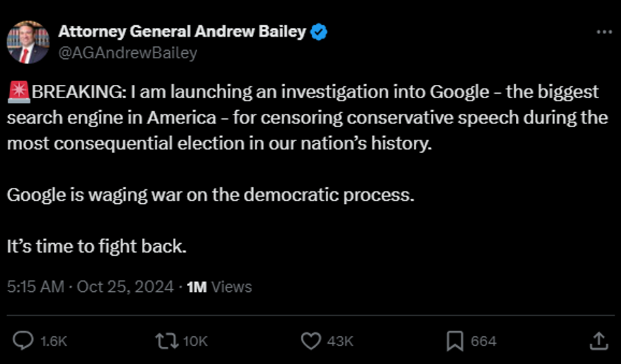
Task: Open the three-dot more options menu
Action: pyautogui.click(x=605, y=32)
